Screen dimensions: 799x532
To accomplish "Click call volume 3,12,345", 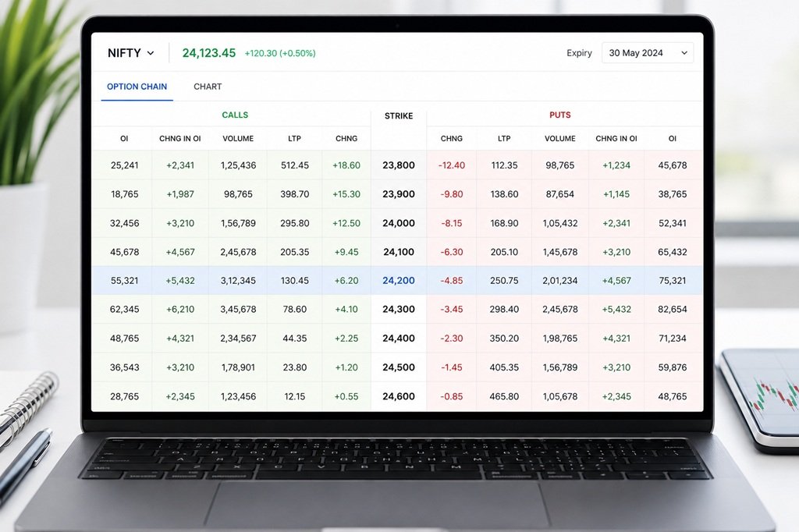I will 238,280.
